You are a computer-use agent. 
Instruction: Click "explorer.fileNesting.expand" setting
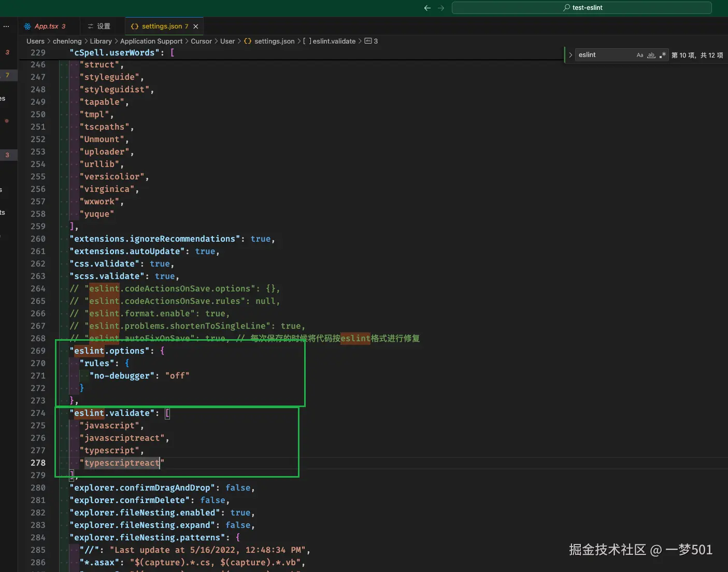pos(142,525)
